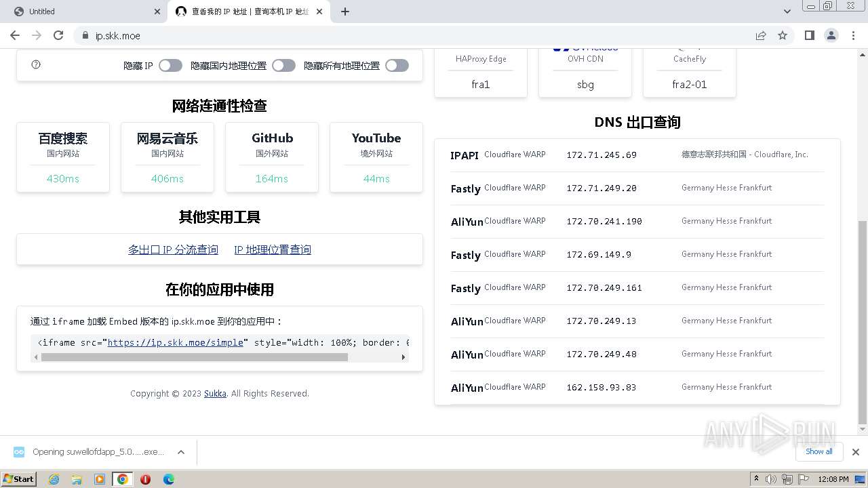This screenshot has width=868, height=488.
Task: Open Internet Explorer from the taskbar
Action: click(x=54, y=479)
